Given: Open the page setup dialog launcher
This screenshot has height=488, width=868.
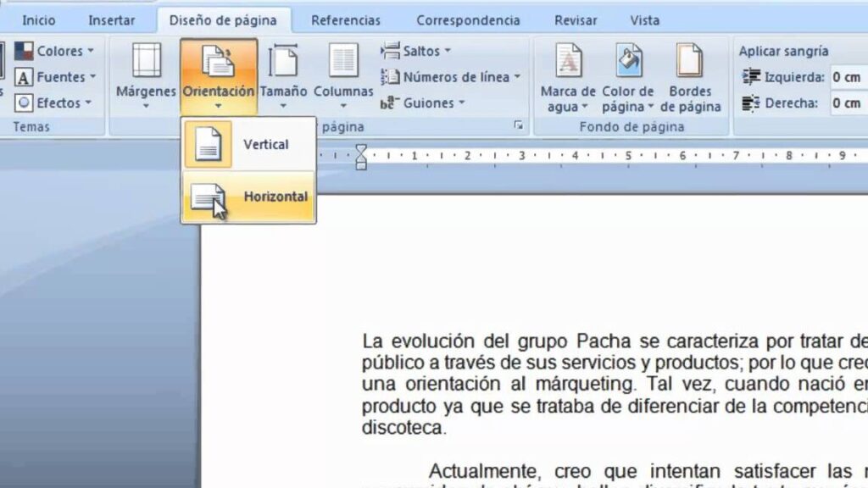Looking at the screenshot, I should [519, 125].
